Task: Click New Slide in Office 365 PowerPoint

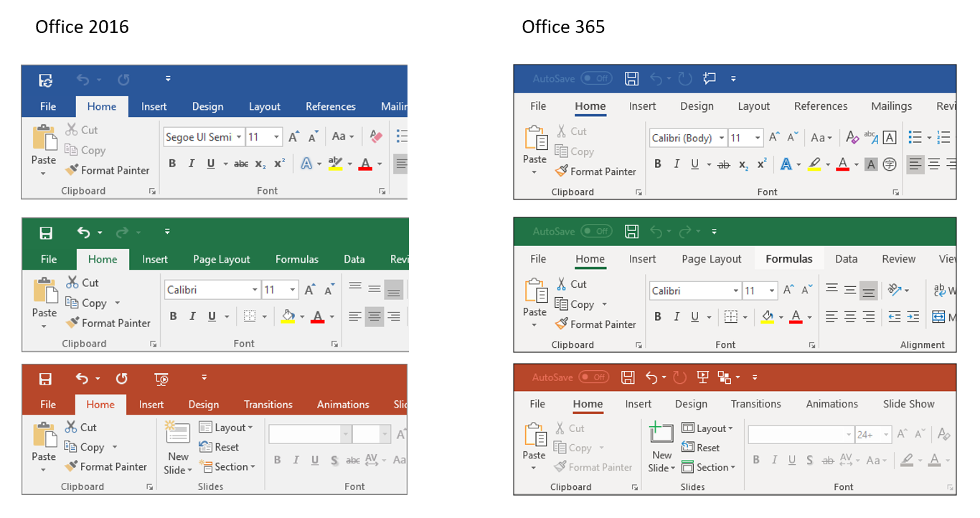Action: tap(662, 448)
